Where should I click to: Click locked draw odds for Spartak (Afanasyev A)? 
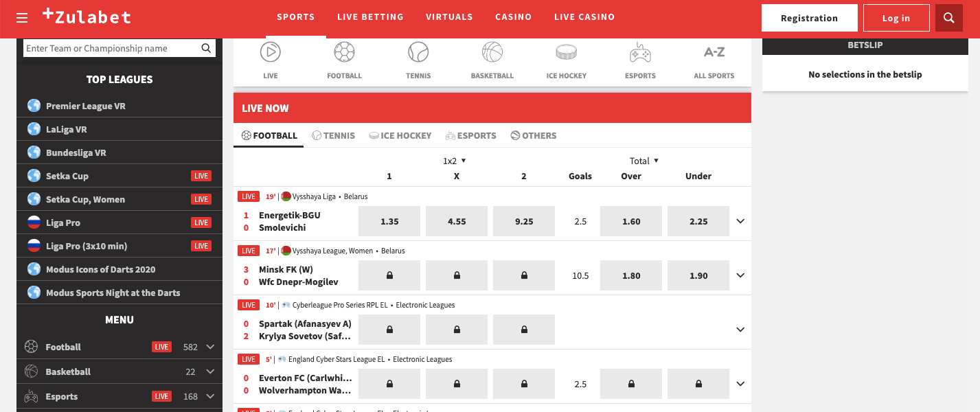click(x=457, y=330)
